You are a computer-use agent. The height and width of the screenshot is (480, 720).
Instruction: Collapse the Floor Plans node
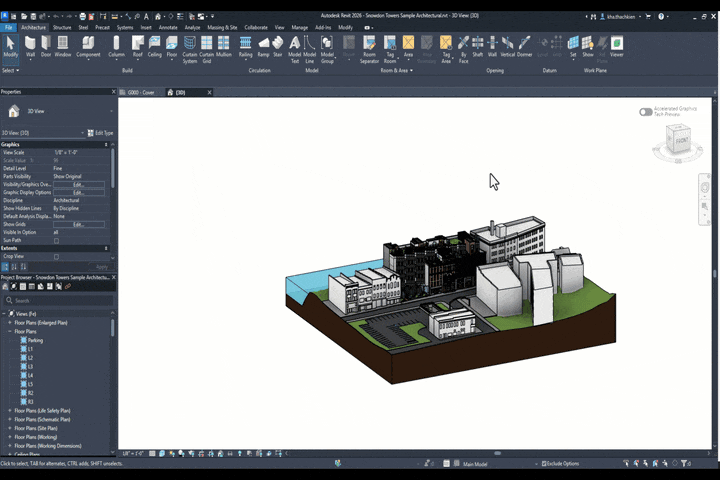tap(10, 332)
